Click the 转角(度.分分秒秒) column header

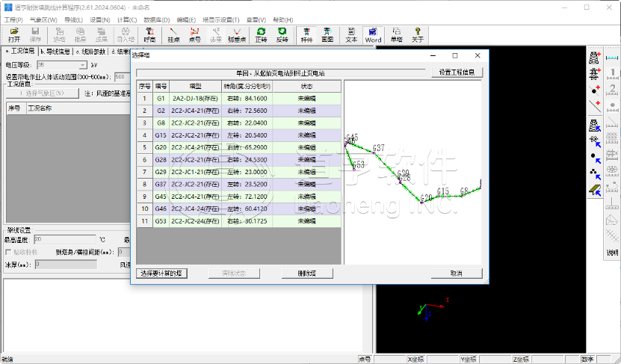pyautogui.click(x=247, y=86)
